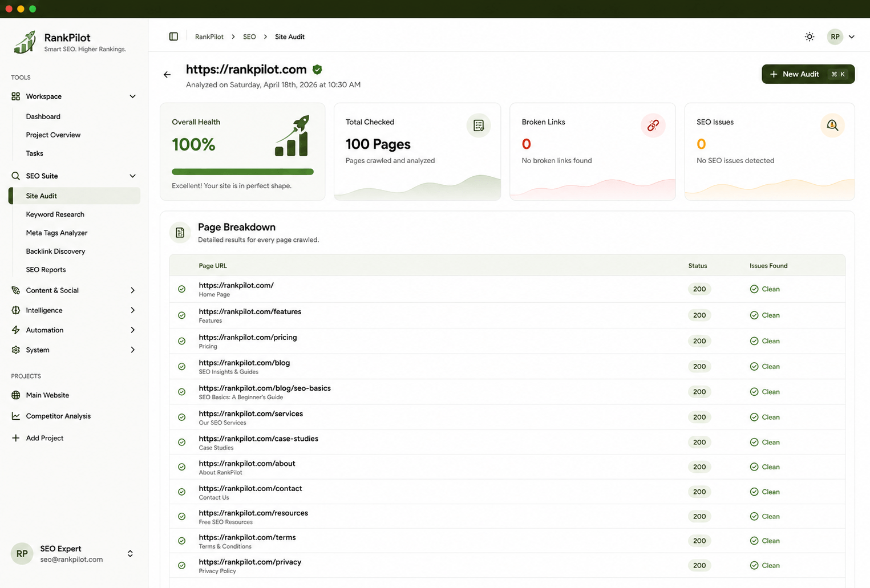
Task: Click the SEO Issues magnifier icon
Action: point(832,125)
